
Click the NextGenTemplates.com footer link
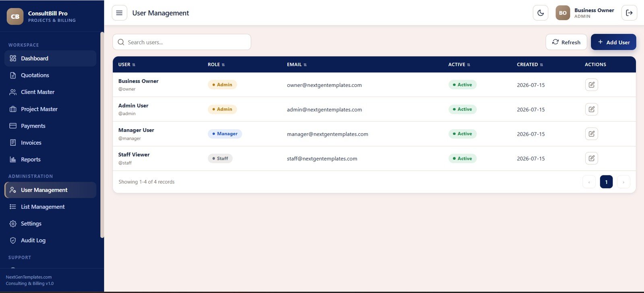pyautogui.click(x=29, y=277)
